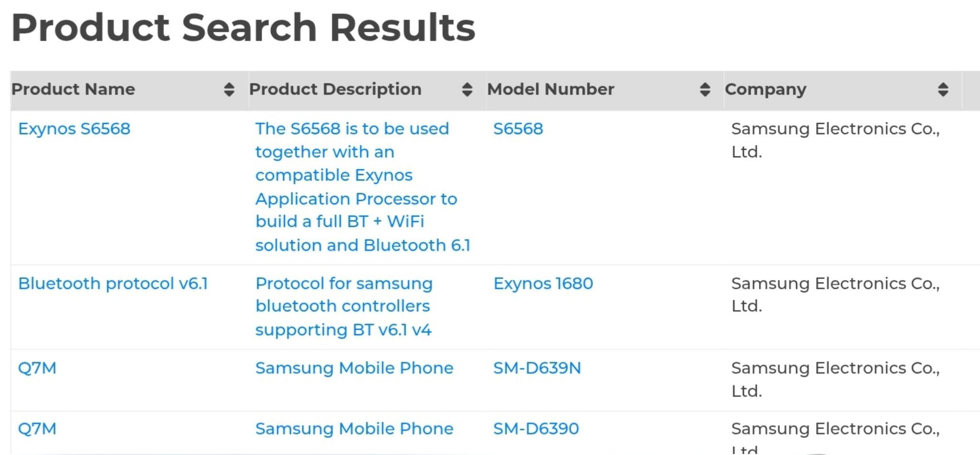Open the Exynos 1680 model link
980x455 pixels.
tap(544, 284)
